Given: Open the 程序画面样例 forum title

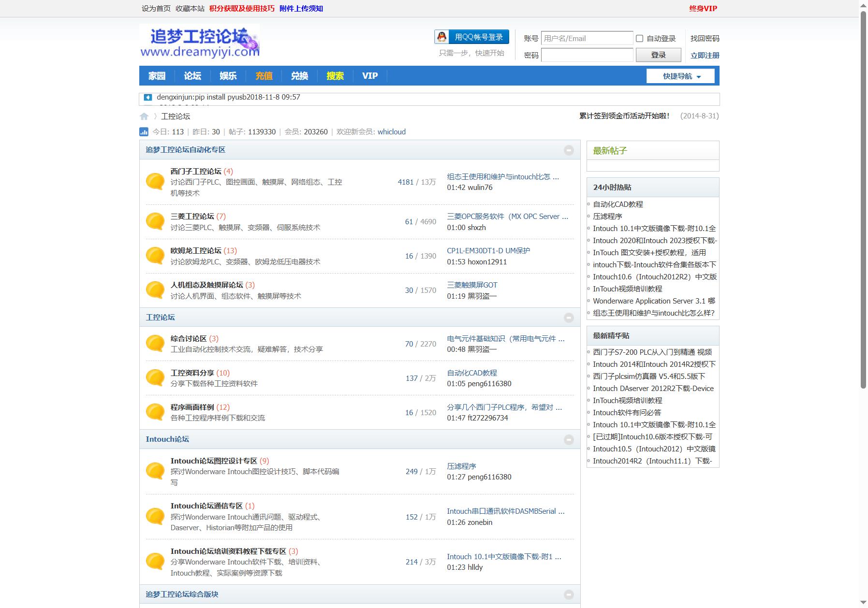Looking at the screenshot, I should (x=192, y=407).
